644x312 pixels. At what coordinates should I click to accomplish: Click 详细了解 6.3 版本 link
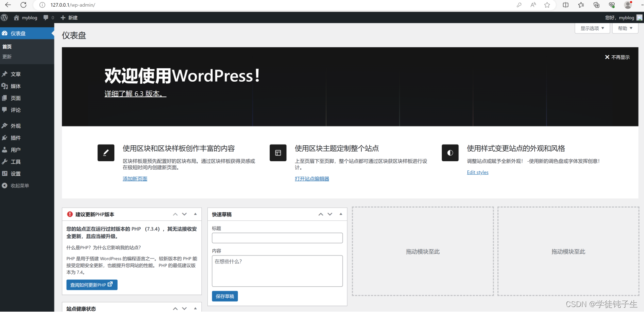135,94
